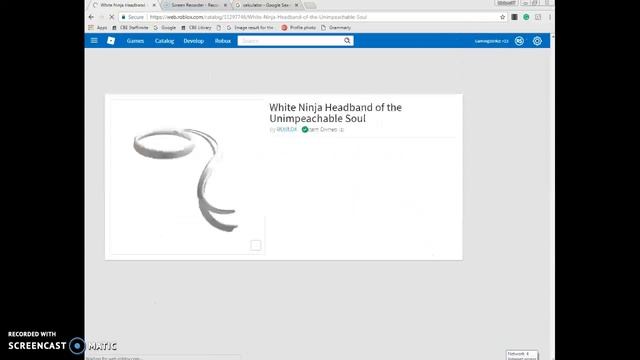This screenshot has height=360, width=640.
Task: Open the Grammarly bookmark
Action: coord(336,28)
